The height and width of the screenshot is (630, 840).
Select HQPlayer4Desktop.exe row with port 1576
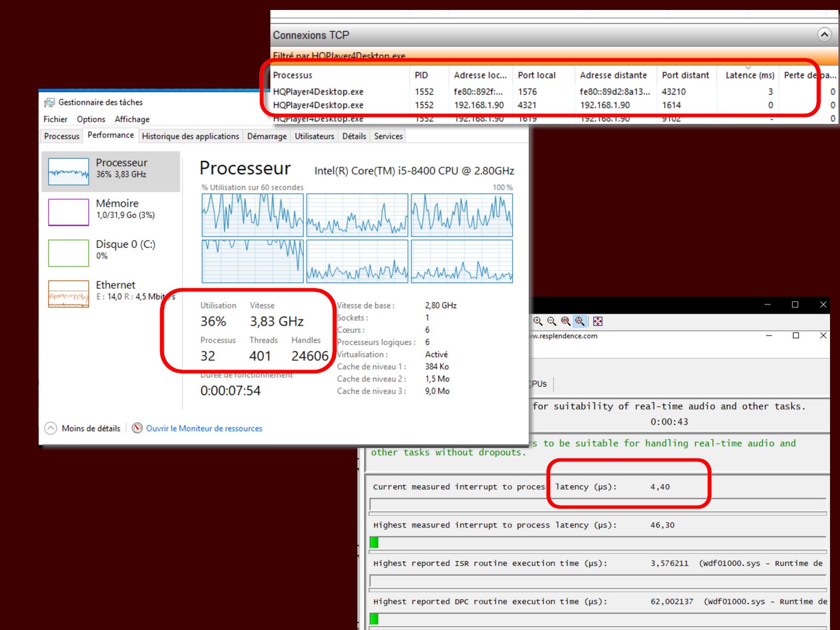[554, 91]
